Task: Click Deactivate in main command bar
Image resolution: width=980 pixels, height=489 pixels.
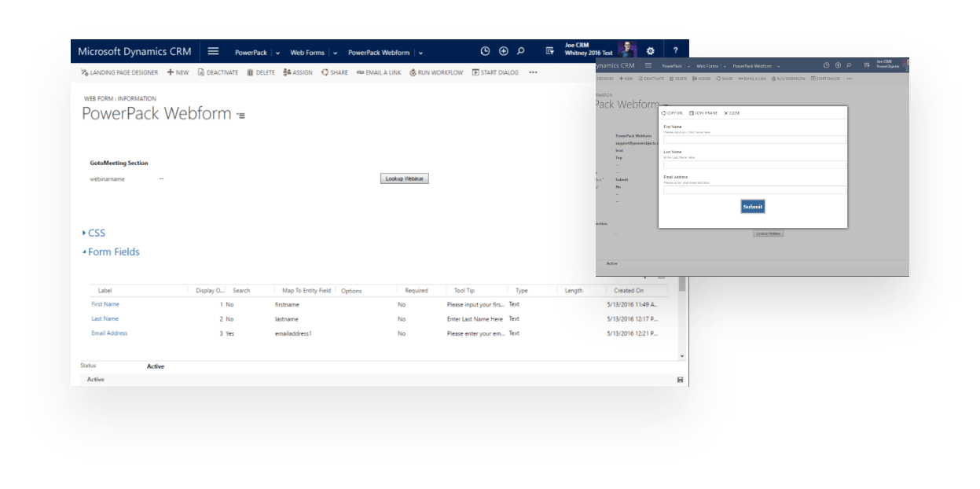Action: tap(218, 72)
